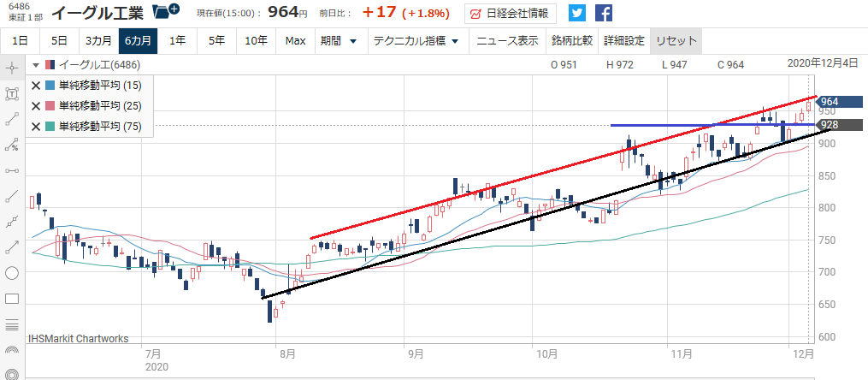
Task: Open 詳細設定 advanced settings
Action: (x=624, y=40)
